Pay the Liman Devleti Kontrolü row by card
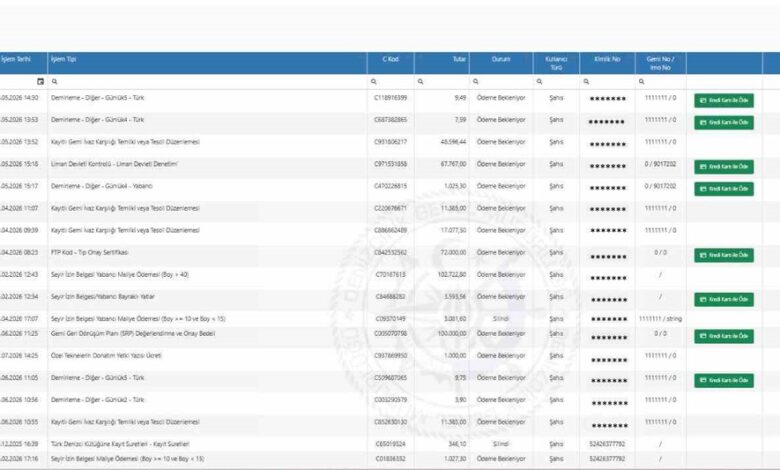Image resolution: width=780 pixels, height=470 pixels. [x=724, y=167]
